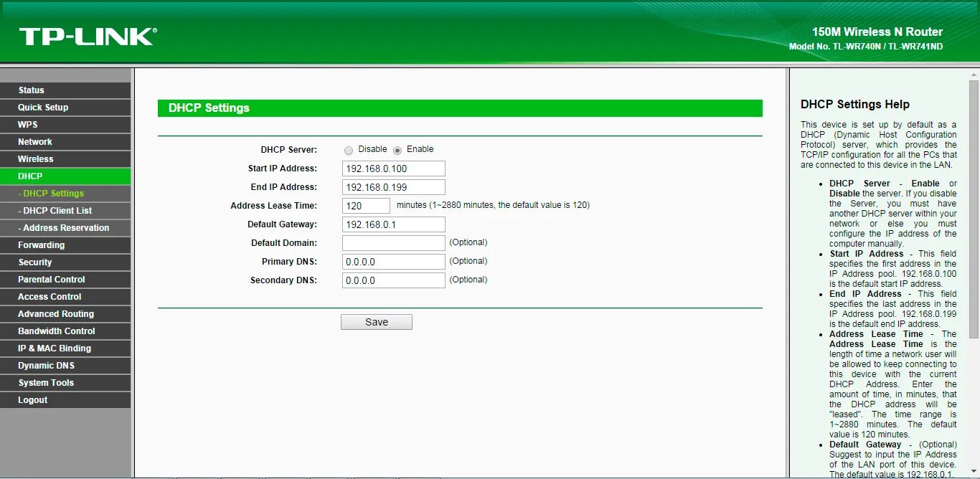Click the help panel vertical scrollbar thumb
The height and width of the screenshot is (479, 980).
(x=974, y=208)
